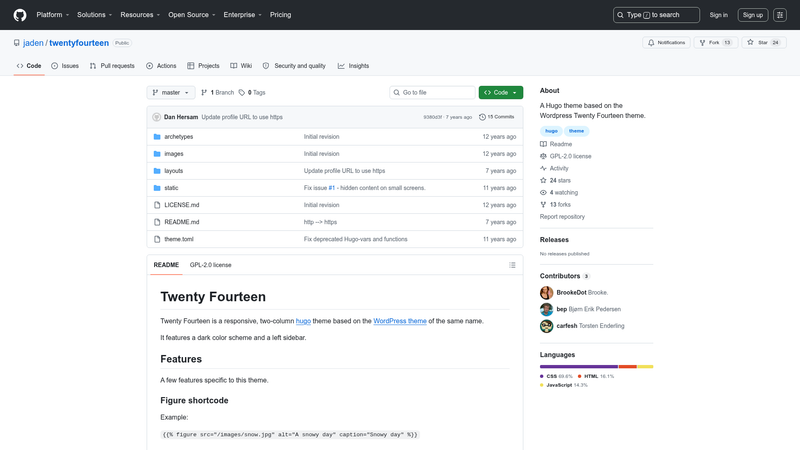Viewport: 800px width, 450px height.
Task: Expand the Resources menu
Action: click(x=140, y=15)
